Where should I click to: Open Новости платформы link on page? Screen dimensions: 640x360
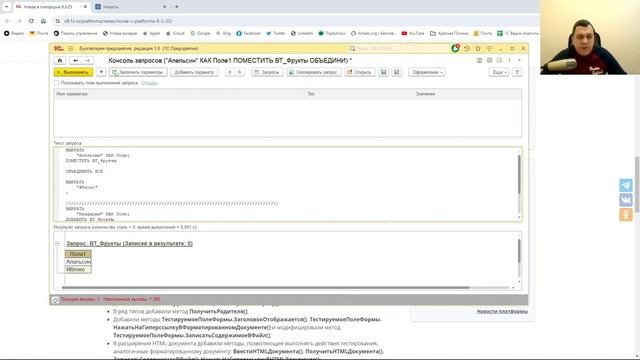[x=502, y=311]
